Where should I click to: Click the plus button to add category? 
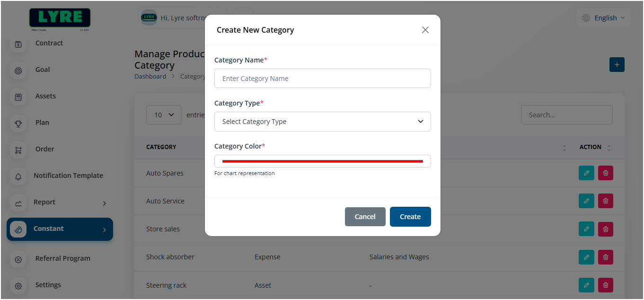pos(617,65)
